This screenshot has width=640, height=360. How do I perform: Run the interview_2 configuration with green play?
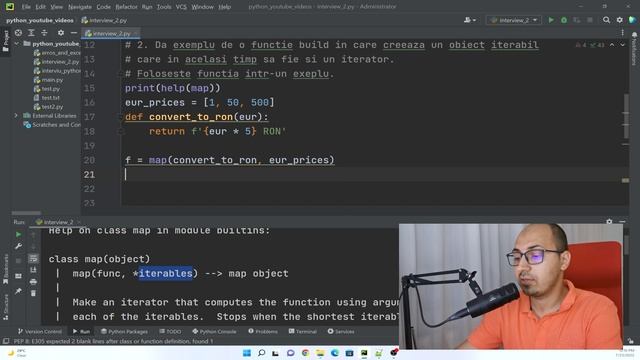pyautogui.click(x=551, y=20)
